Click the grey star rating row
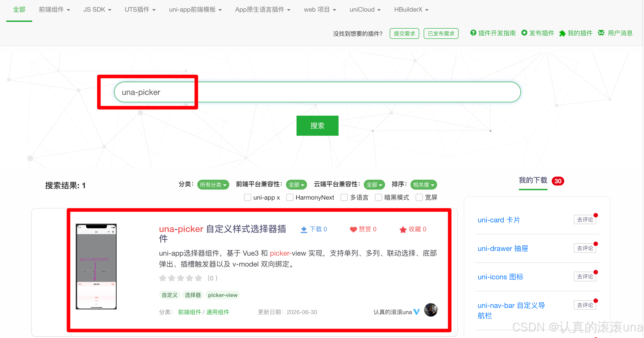This screenshot has height=338, width=644. click(181, 278)
